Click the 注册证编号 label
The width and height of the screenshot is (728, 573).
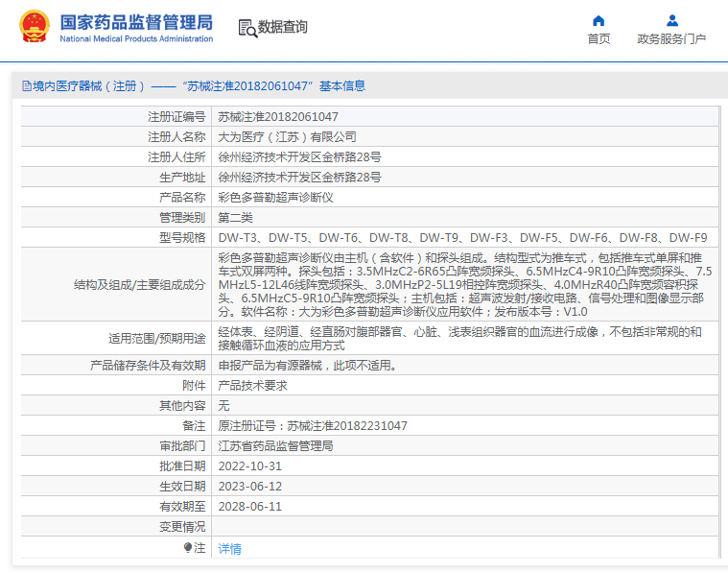176,117
